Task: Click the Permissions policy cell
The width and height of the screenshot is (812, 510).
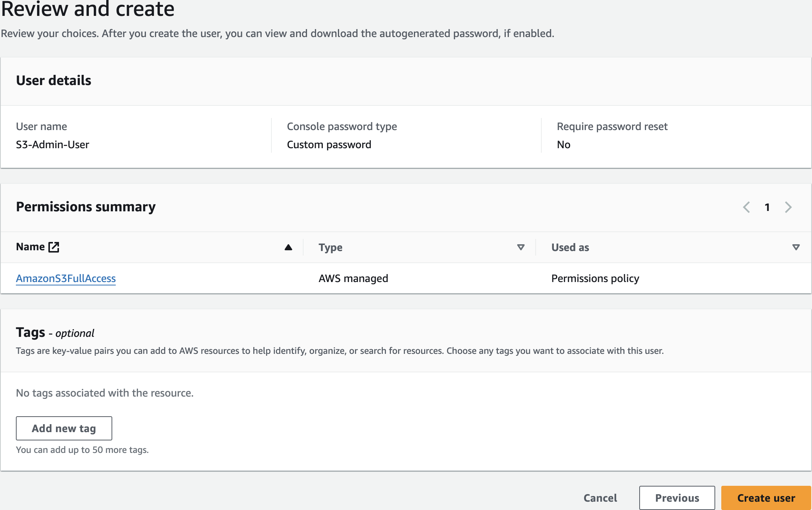Action: tap(595, 279)
